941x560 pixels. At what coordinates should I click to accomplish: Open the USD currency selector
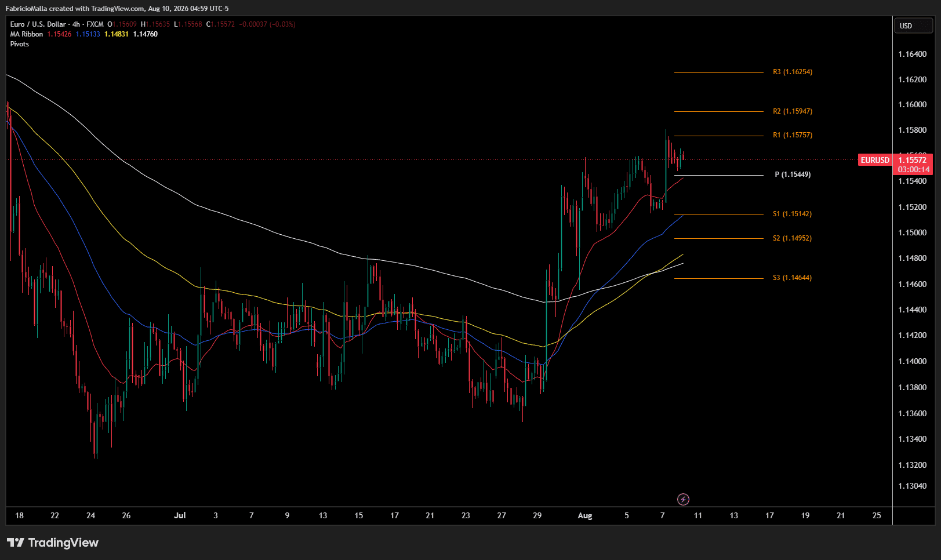(x=913, y=26)
